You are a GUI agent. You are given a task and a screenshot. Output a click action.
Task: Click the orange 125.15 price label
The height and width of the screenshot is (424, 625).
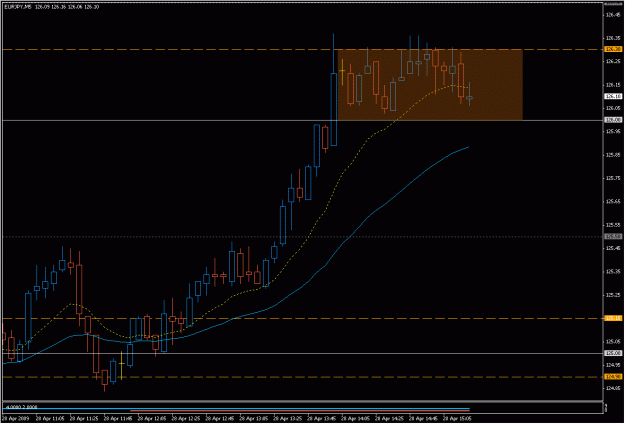click(614, 318)
